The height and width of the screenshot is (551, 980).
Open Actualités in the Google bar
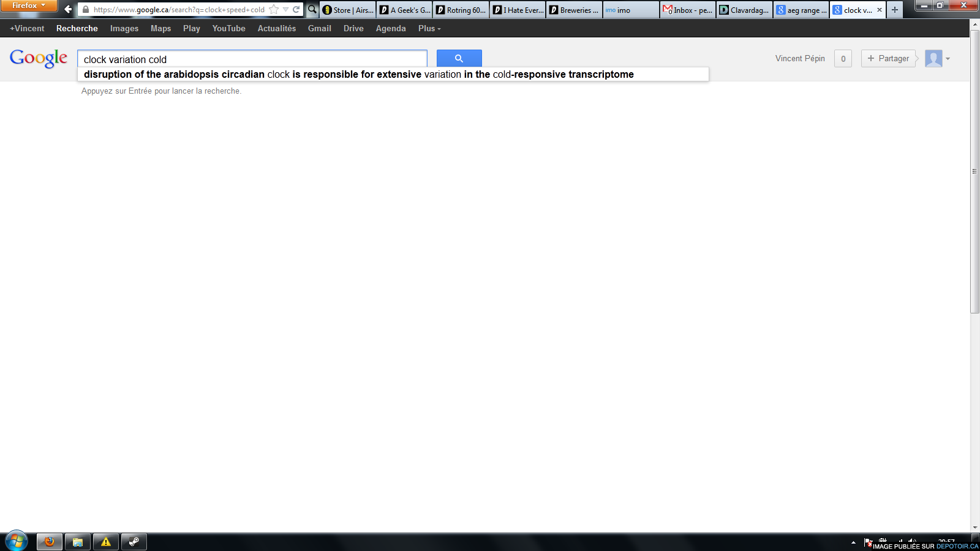coord(277,28)
